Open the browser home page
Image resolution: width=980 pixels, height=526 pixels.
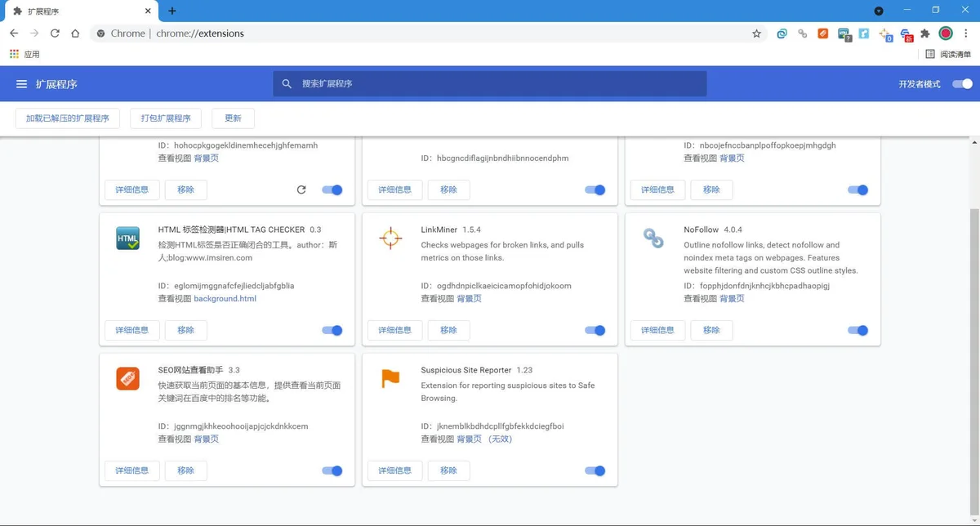[x=75, y=33]
